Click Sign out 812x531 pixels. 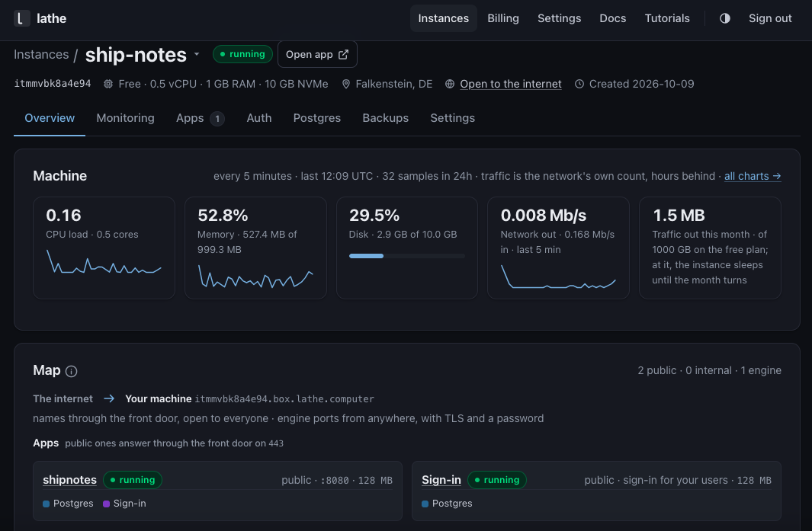click(770, 18)
